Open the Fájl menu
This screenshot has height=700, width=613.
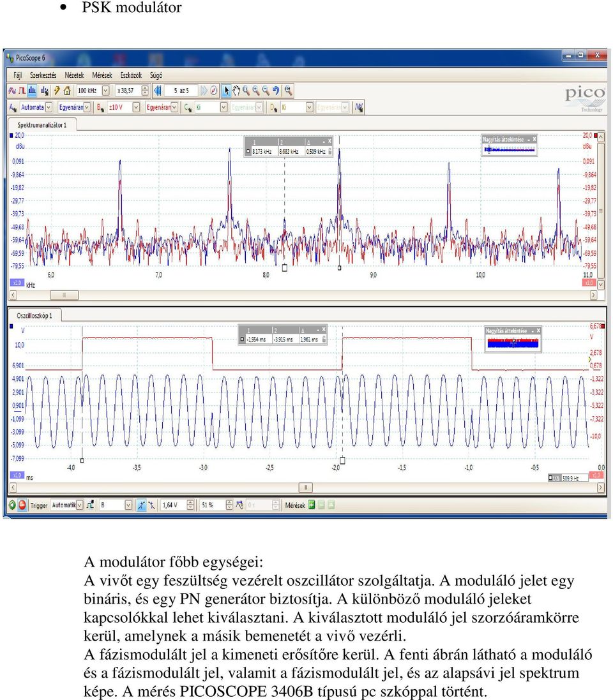17,75
